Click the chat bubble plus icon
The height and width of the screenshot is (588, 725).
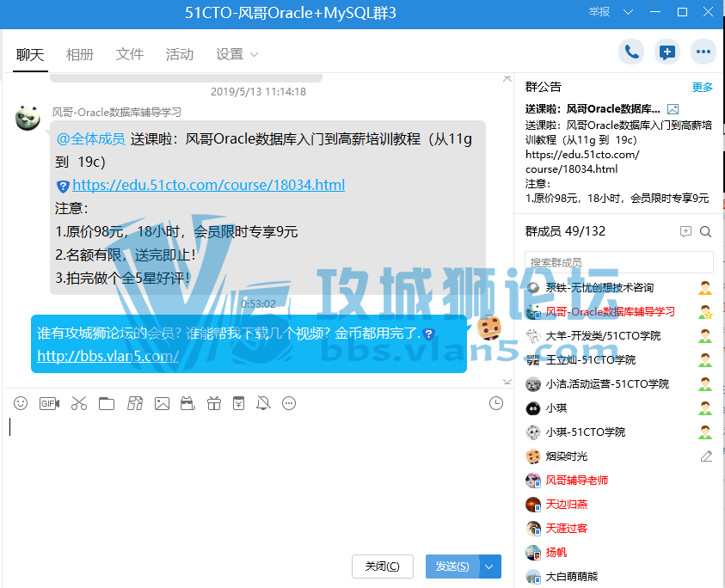tap(667, 52)
